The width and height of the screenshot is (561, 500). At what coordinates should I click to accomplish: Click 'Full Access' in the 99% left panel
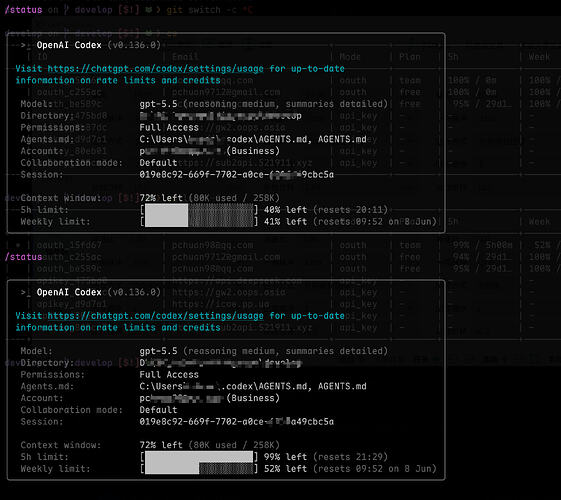pos(169,374)
